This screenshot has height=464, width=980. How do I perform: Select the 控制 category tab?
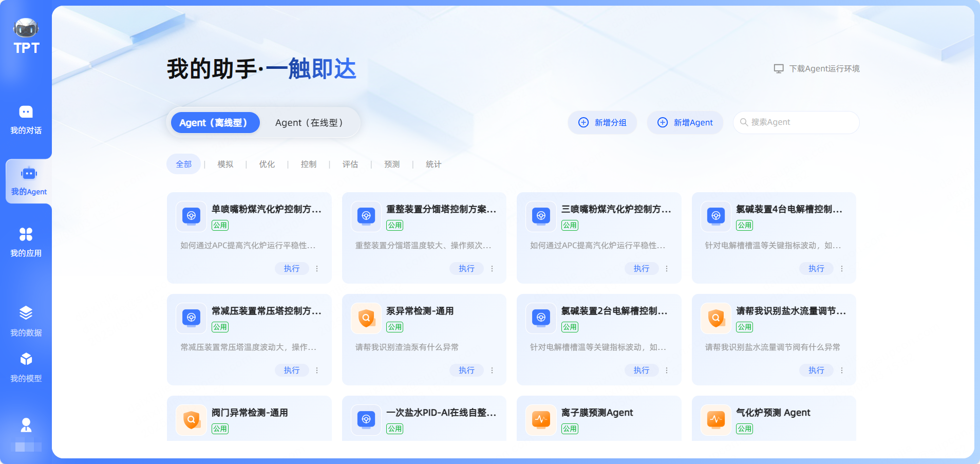click(x=309, y=164)
